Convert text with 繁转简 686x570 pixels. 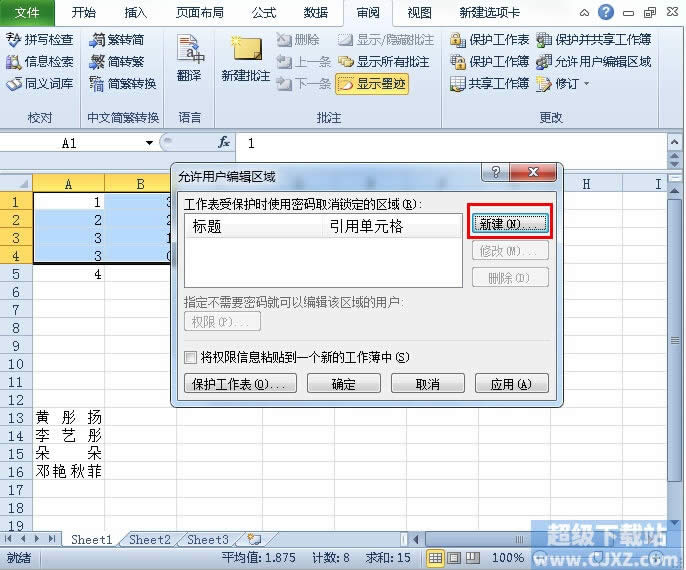(x=116, y=40)
